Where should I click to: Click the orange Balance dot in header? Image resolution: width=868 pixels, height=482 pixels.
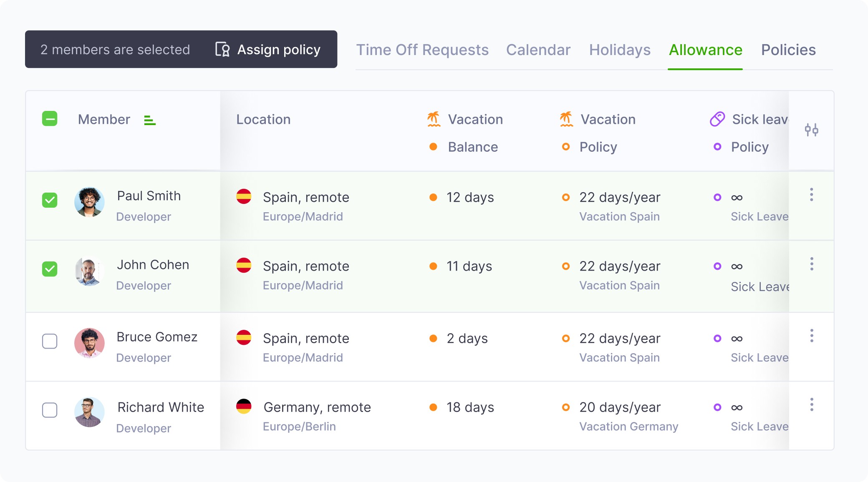[x=433, y=147]
